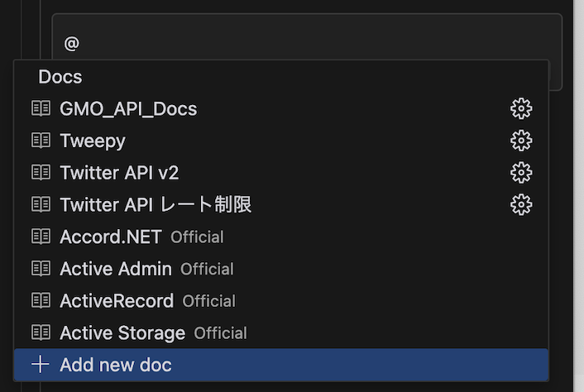The image size is (584, 392).
Task: Click the book icon beside Accord.NET
Action: pyautogui.click(x=41, y=237)
